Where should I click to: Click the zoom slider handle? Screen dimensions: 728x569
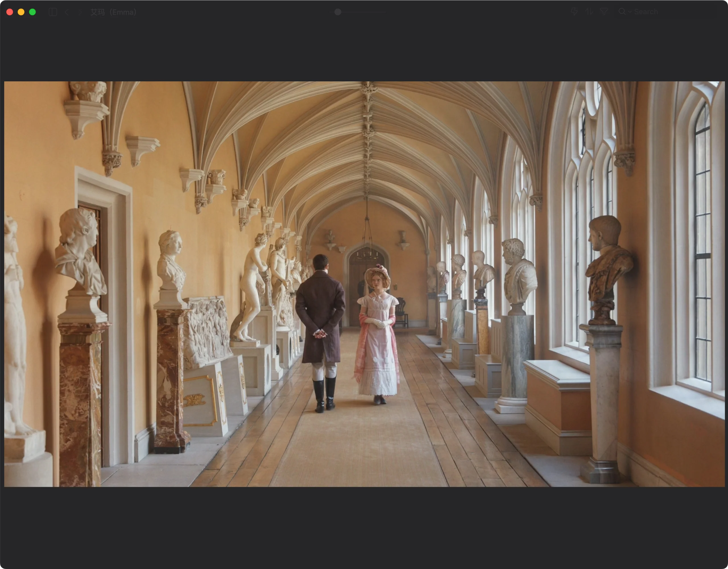point(338,12)
